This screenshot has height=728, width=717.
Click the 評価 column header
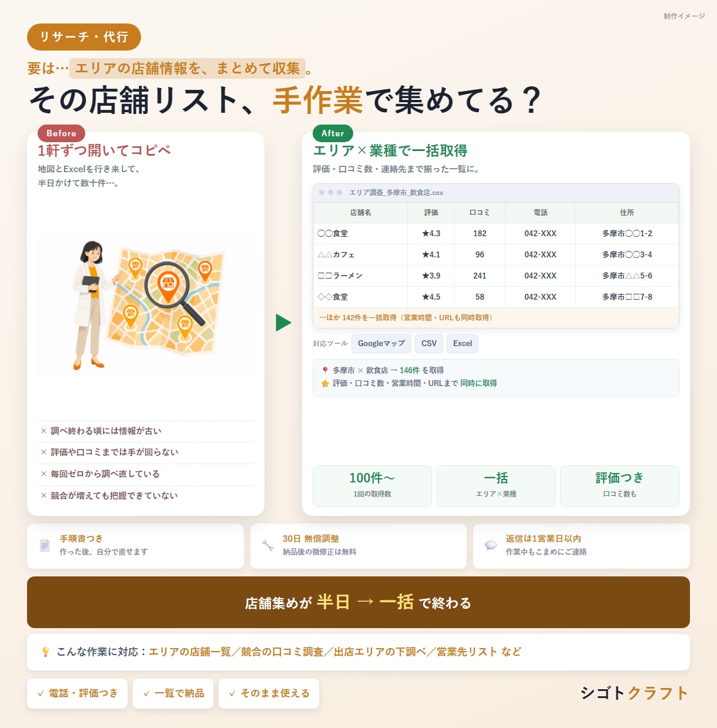pos(431,213)
